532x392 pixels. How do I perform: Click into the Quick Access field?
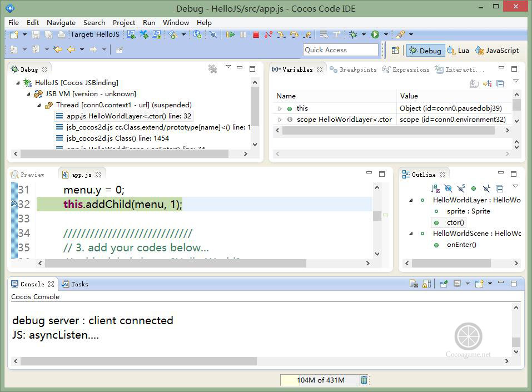pyautogui.click(x=341, y=50)
